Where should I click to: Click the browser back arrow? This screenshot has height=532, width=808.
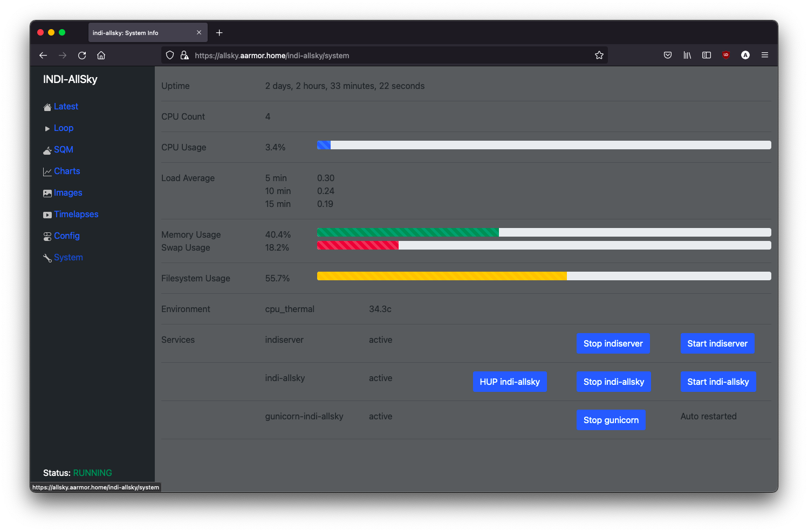coord(43,56)
